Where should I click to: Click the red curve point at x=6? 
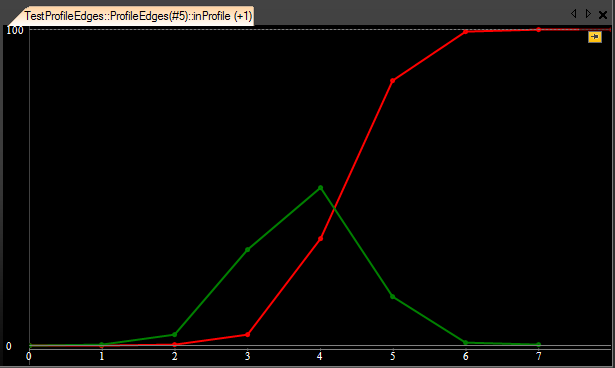(466, 32)
